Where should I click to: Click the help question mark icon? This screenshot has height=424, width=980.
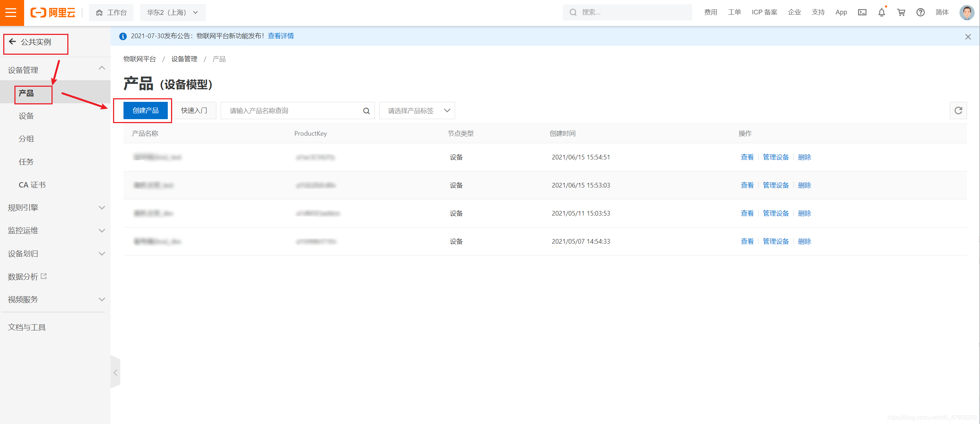[920, 13]
